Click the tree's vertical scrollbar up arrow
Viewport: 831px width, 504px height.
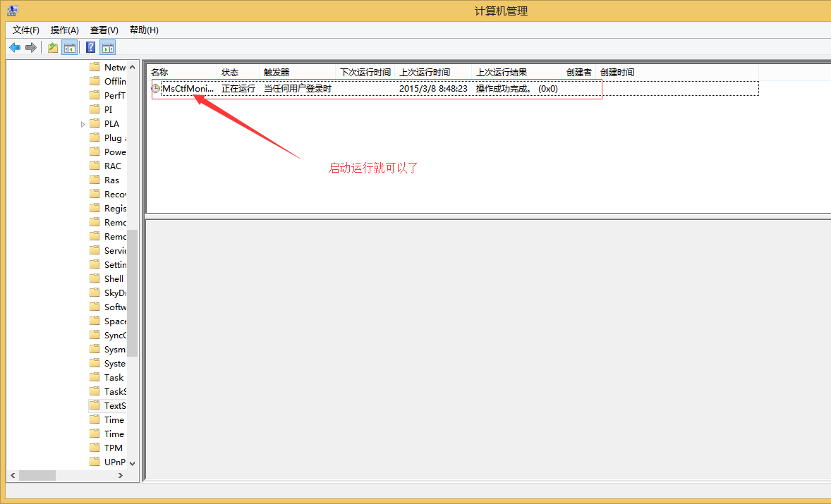[132, 67]
